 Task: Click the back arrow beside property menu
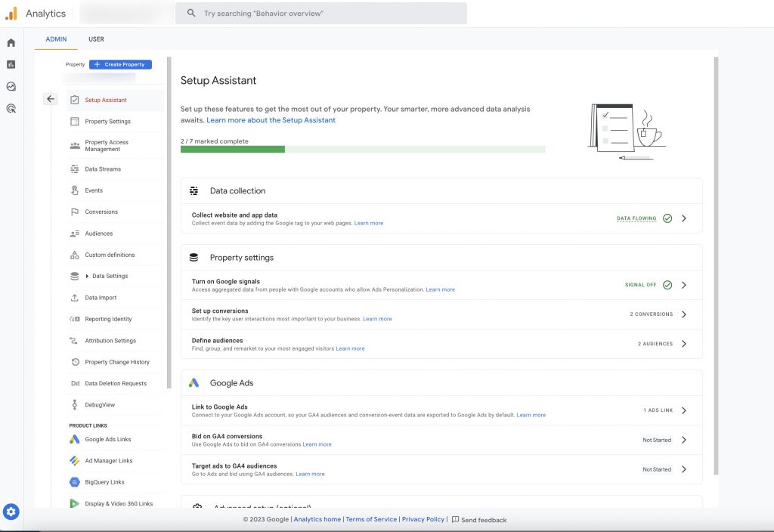(x=51, y=99)
